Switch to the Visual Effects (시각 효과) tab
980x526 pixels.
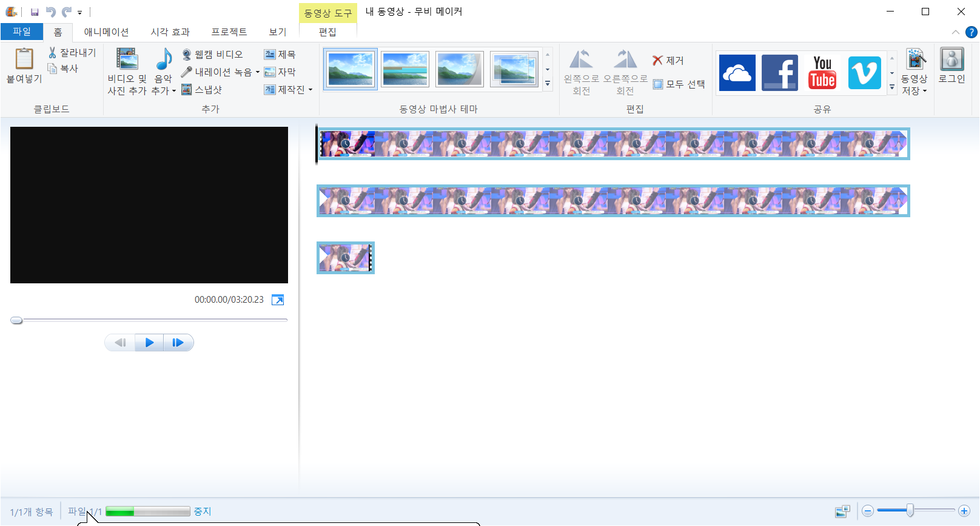(170, 32)
